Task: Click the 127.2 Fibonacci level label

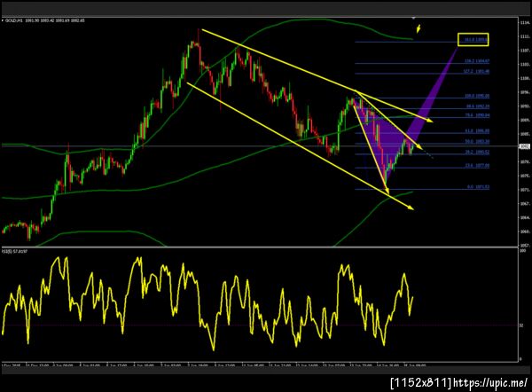Action: 477,71
